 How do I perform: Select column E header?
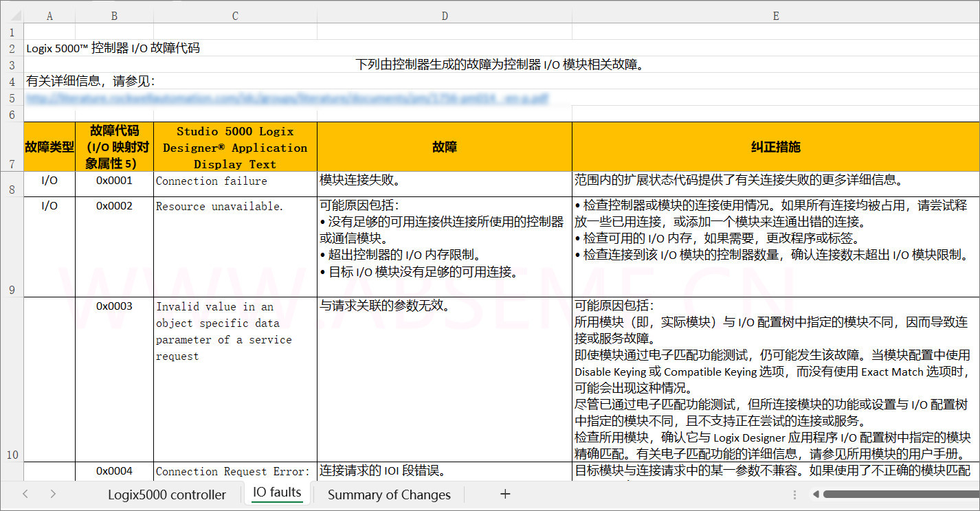click(x=775, y=15)
